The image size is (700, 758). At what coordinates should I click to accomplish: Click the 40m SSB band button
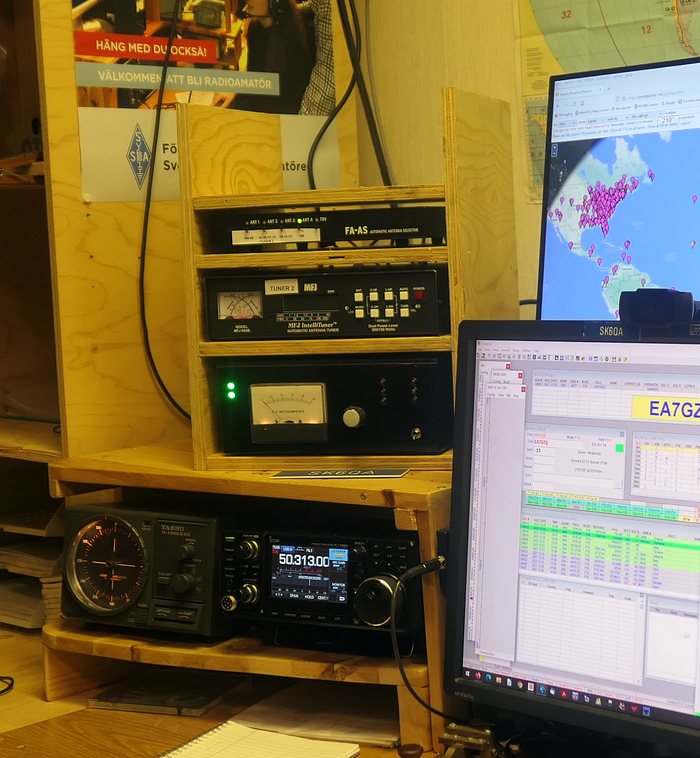click(561, 505)
